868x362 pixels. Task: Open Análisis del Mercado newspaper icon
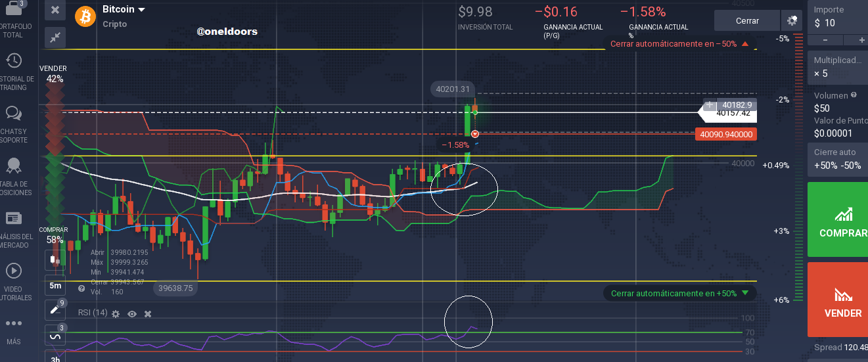coord(13,217)
